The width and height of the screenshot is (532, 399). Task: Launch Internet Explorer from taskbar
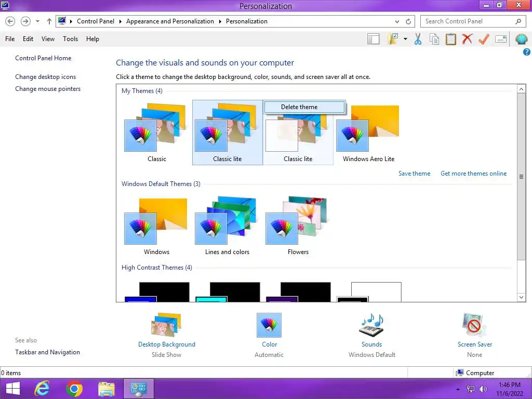43,389
